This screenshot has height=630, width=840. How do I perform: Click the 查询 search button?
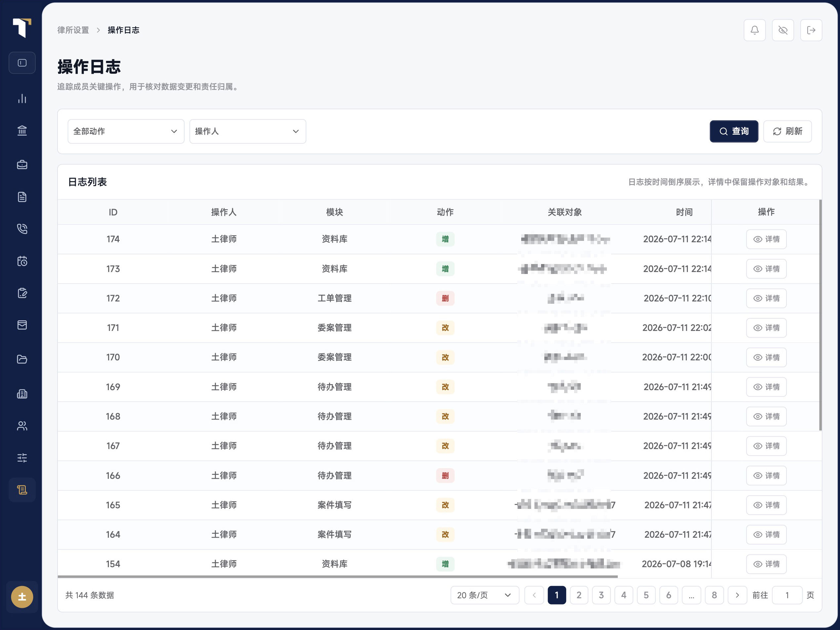(734, 131)
